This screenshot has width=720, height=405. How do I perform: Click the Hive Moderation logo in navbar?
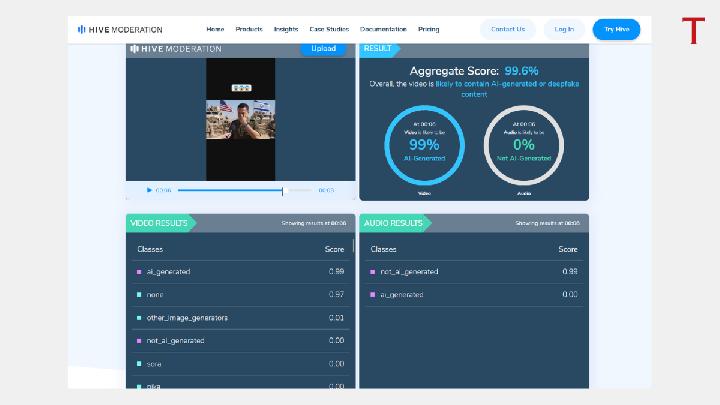120,30
